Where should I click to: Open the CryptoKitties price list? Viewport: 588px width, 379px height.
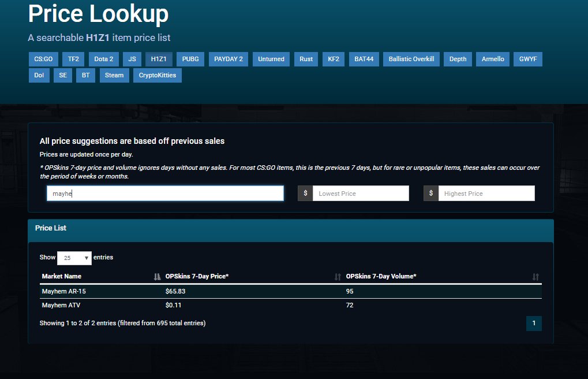(x=158, y=75)
